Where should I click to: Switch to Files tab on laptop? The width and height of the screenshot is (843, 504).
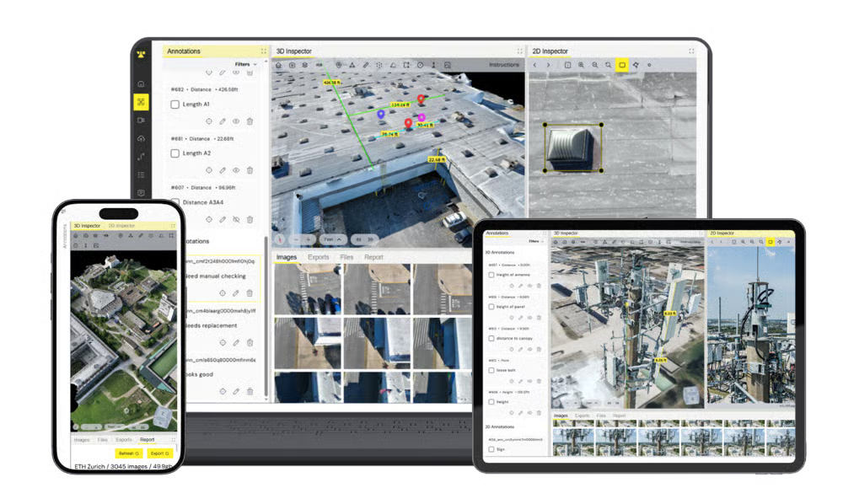(346, 257)
